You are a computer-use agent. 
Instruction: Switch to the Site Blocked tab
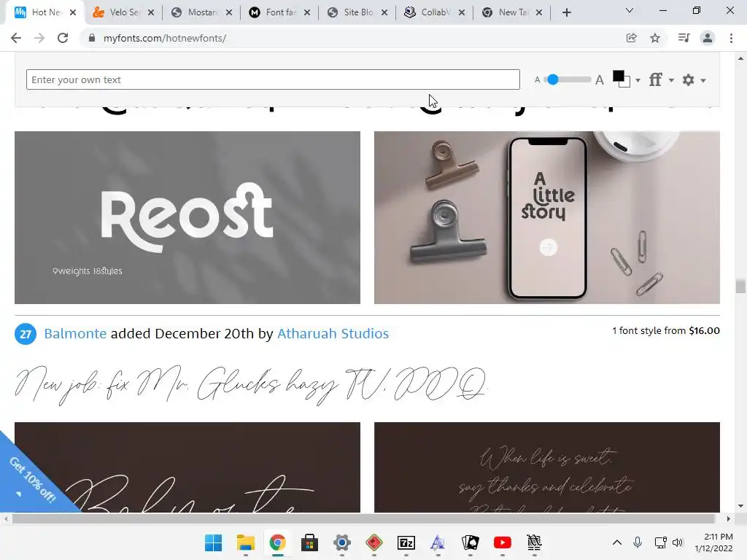(x=354, y=12)
